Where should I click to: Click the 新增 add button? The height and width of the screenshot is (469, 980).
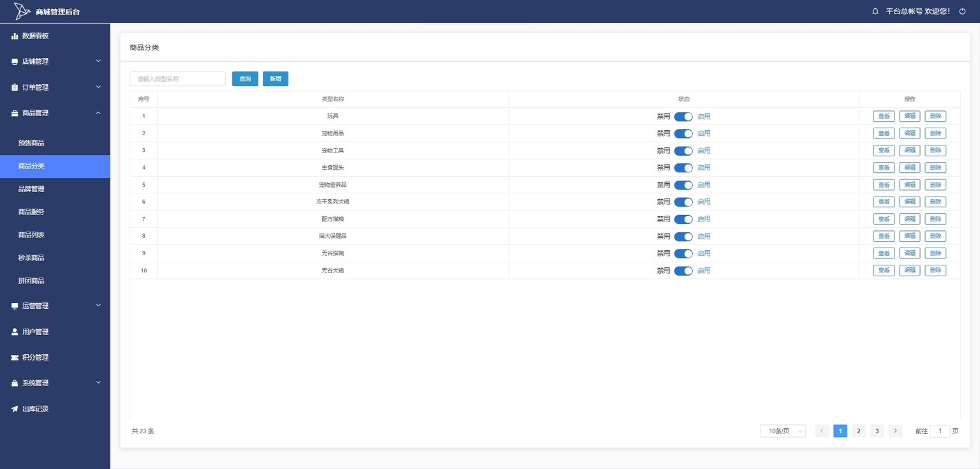pos(276,78)
